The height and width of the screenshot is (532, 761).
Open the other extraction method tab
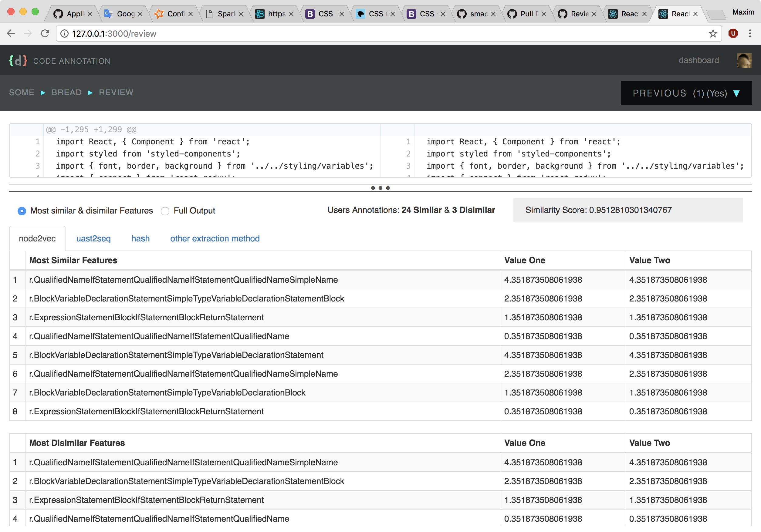tap(215, 238)
